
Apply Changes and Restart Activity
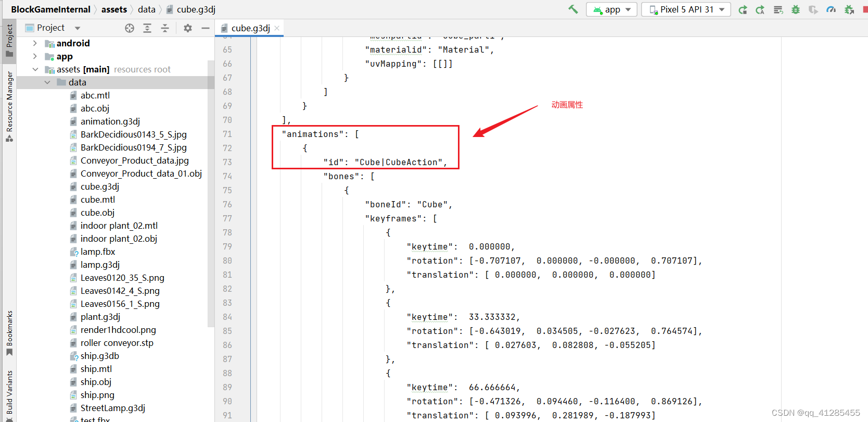click(x=760, y=9)
